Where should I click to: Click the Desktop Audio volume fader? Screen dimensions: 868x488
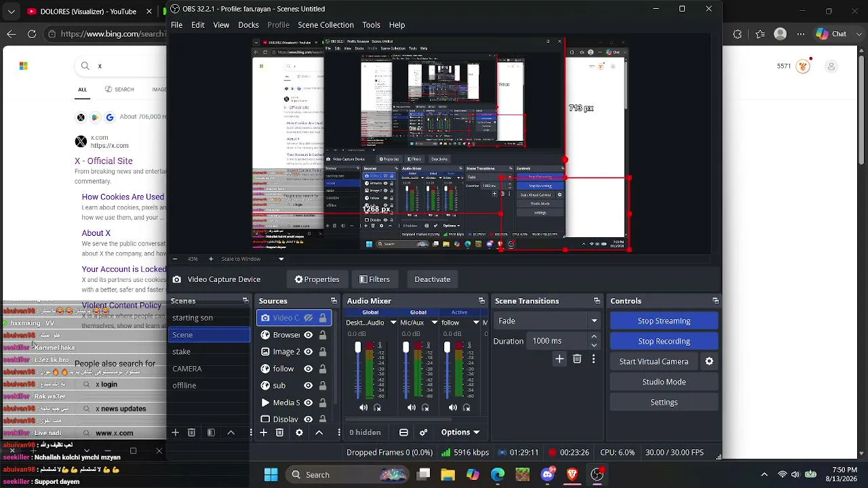[x=358, y=348]
